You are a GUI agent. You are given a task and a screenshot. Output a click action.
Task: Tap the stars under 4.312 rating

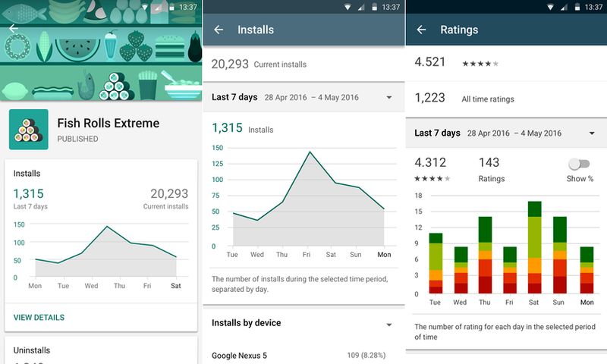coord(432,179)
